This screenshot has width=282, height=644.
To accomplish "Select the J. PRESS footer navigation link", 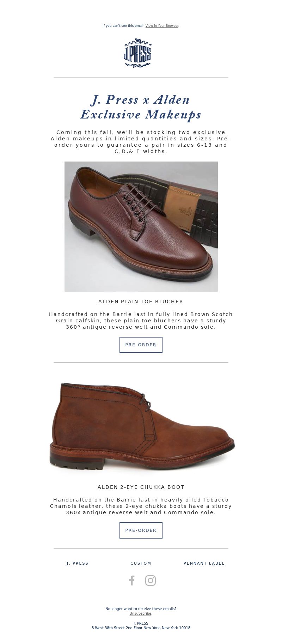I will click(x=78, y=563).
